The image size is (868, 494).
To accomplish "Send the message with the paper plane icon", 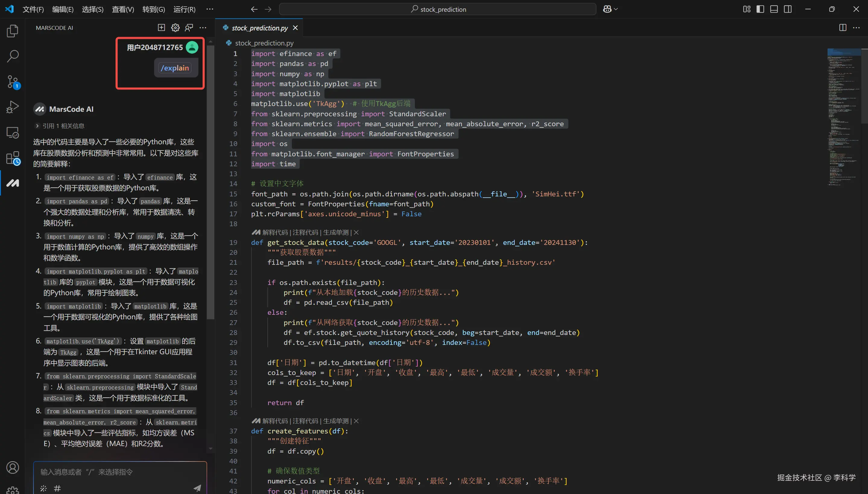I will click(x=197, y=488).
